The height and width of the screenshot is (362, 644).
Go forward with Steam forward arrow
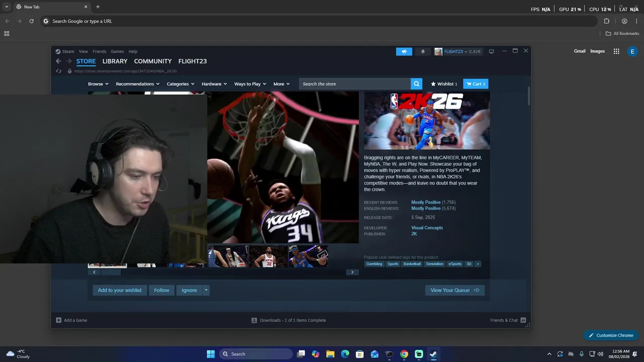pos(69,61)
